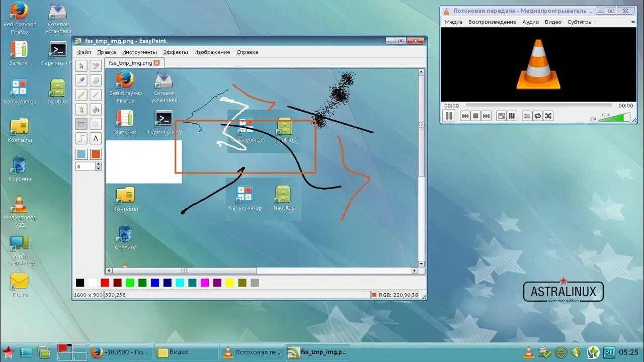Select the Text tool in EasyPaint
This screenshot has height=362, width=644.
(x=96, y=138)
